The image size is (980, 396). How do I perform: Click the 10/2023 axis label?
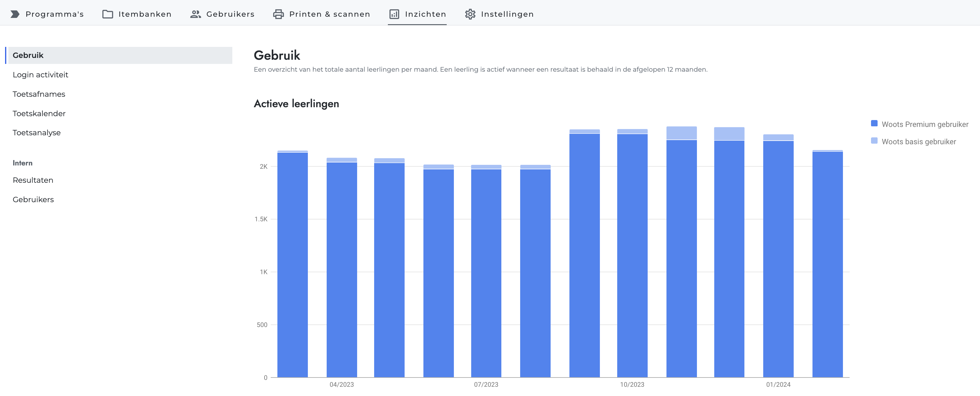(x=632, y=385)
